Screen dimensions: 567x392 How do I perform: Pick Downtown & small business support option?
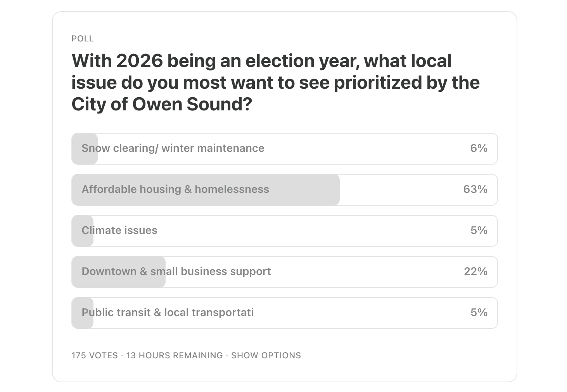coord(284,272)
